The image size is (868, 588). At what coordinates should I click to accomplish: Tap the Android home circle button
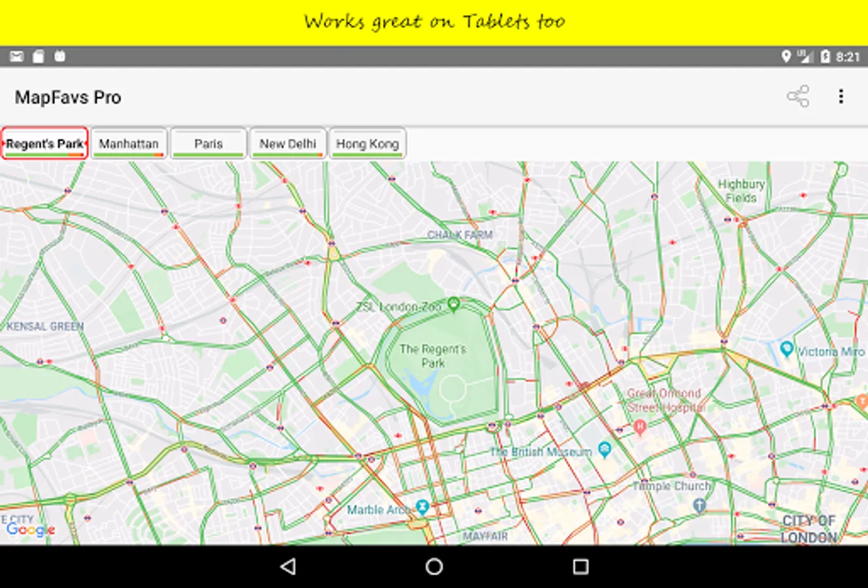point(434,566)
